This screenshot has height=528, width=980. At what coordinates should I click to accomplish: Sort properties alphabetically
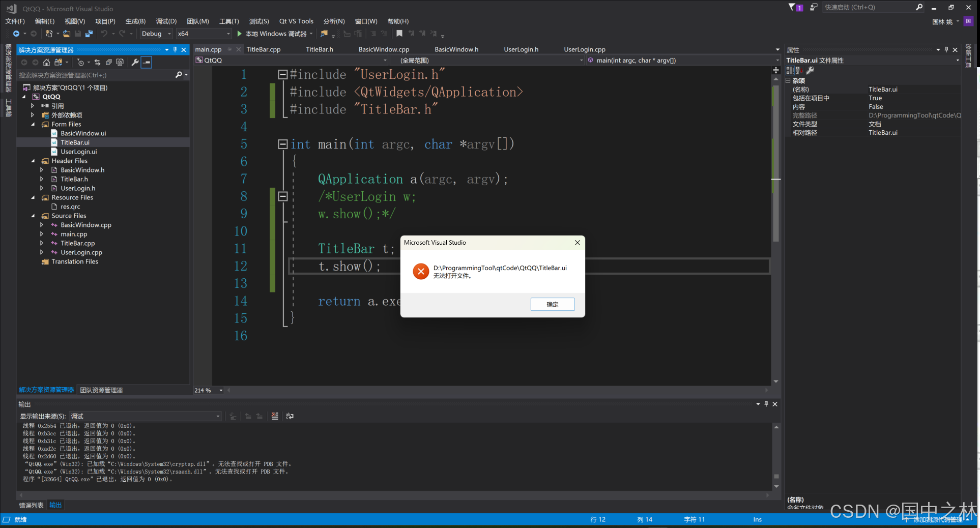[x=799, y=70]
